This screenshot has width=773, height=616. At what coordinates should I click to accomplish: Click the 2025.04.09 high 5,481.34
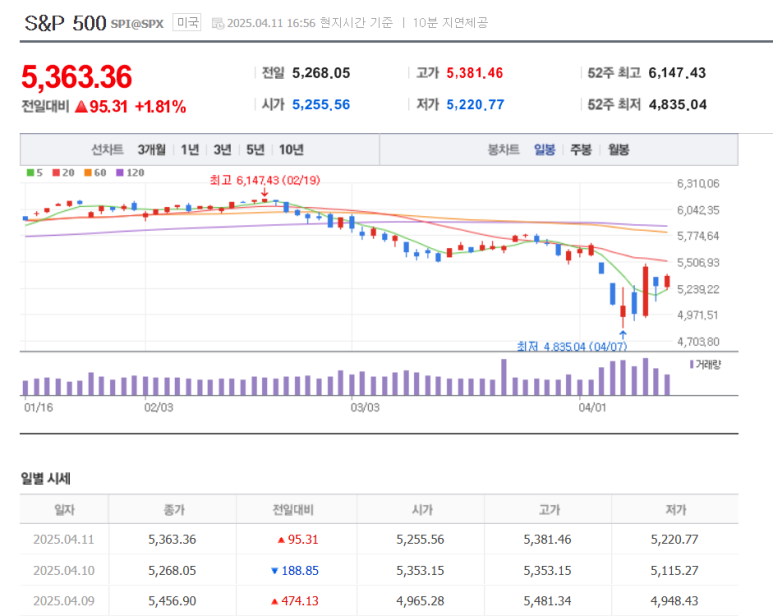pos(547,601)
